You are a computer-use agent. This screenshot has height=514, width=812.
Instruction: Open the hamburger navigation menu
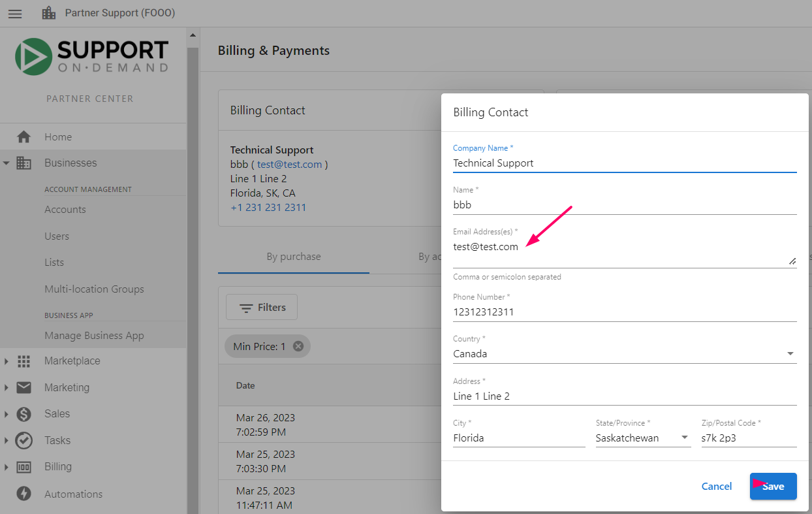(15, 14)
